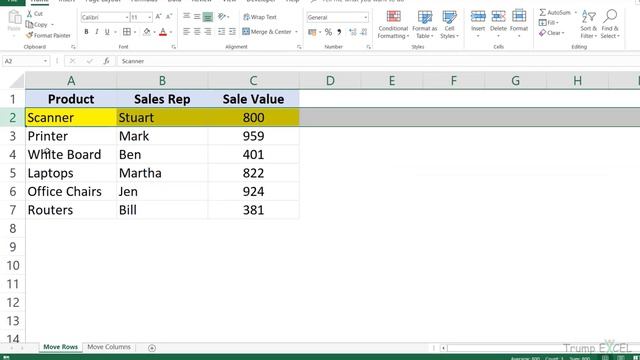The width and height of the screenshot is (640, 360).
Task: Select the Format Painter brush
Action: pyautogui.click(x=29, y=36)
